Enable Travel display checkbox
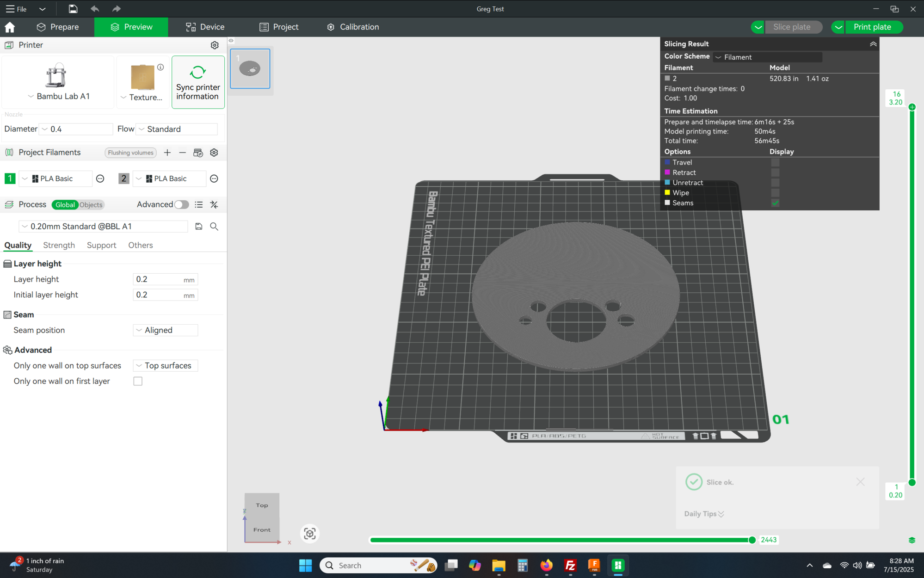 [x=775, y=162]
